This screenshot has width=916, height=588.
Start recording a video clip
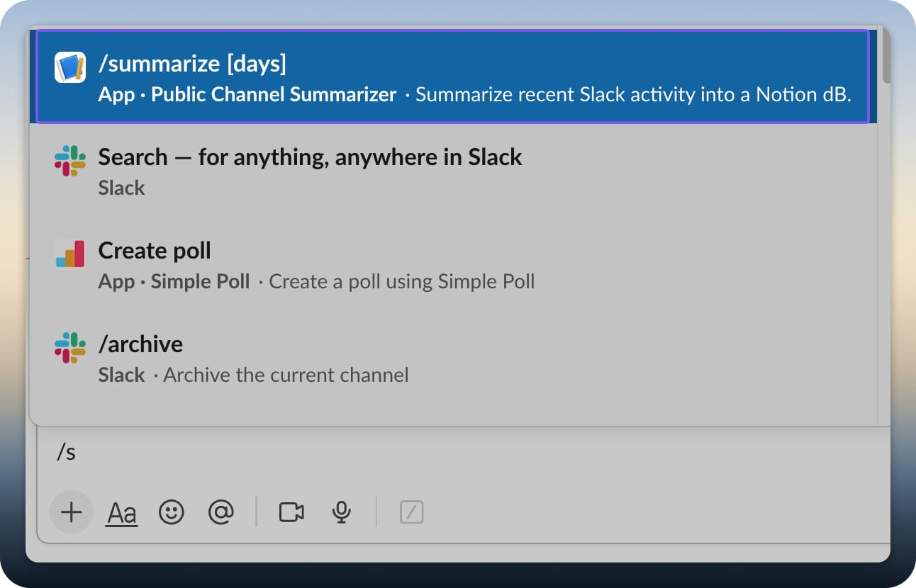291,511
